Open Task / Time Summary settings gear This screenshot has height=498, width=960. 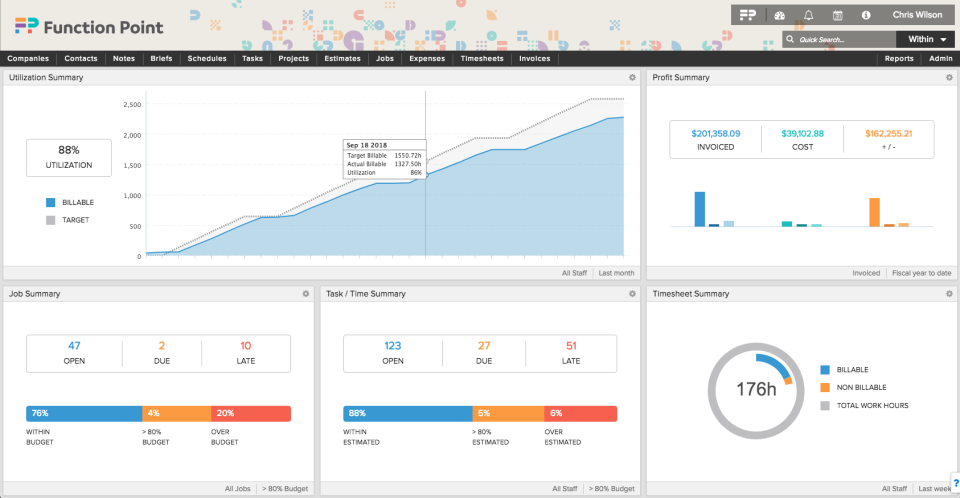(x=632, y=294)
